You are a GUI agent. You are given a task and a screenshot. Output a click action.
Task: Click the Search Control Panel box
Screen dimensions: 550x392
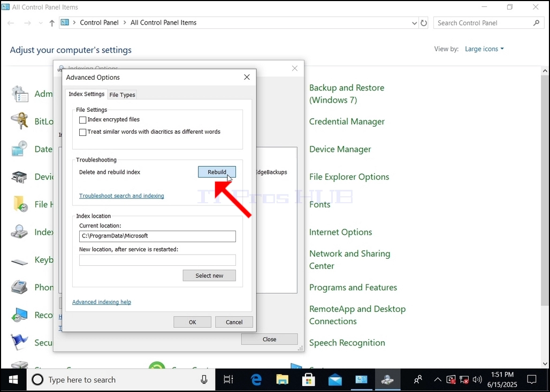(488, 23)
